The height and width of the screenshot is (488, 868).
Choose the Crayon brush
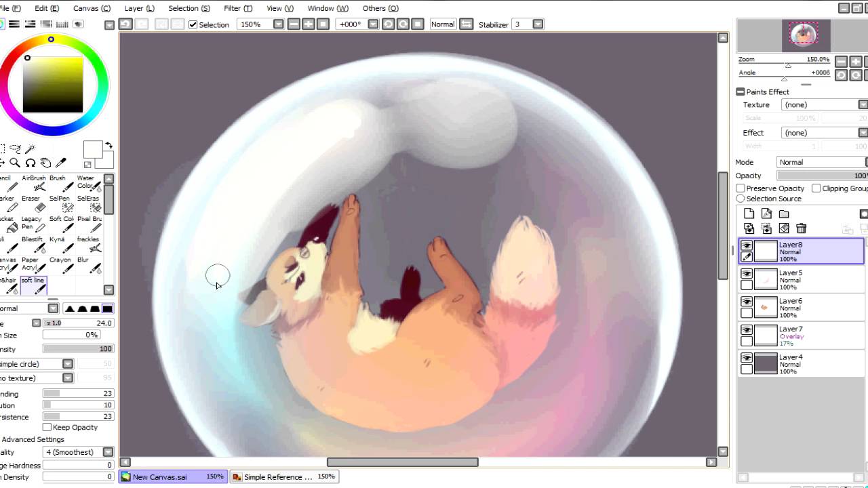click(x=62, y=264)
